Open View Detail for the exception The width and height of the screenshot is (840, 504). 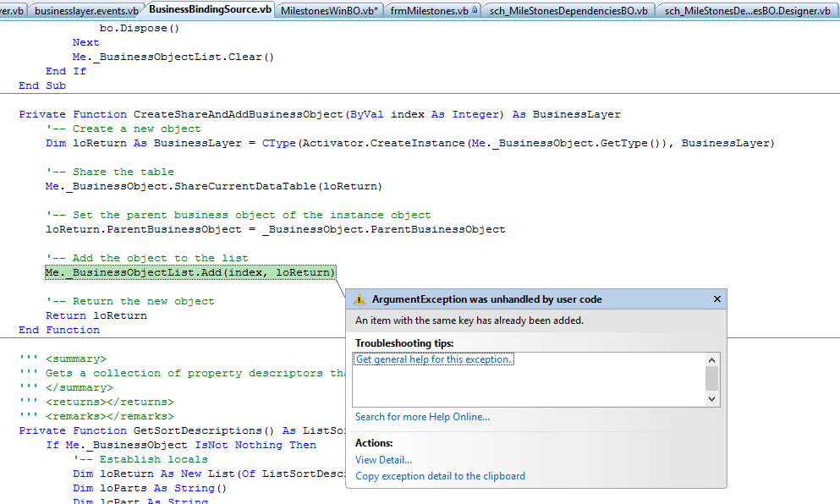(x=383, y=460)
